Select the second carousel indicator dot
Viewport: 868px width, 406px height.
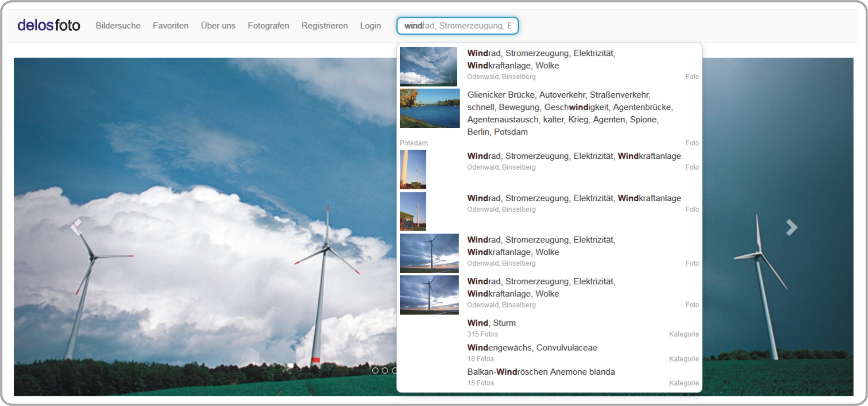[385, 370]
